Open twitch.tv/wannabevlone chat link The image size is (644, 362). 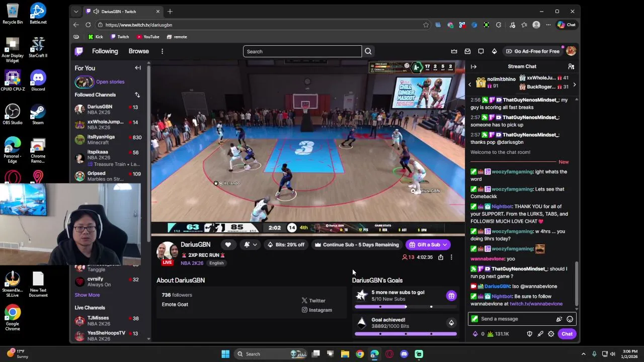tap(536, 304)
